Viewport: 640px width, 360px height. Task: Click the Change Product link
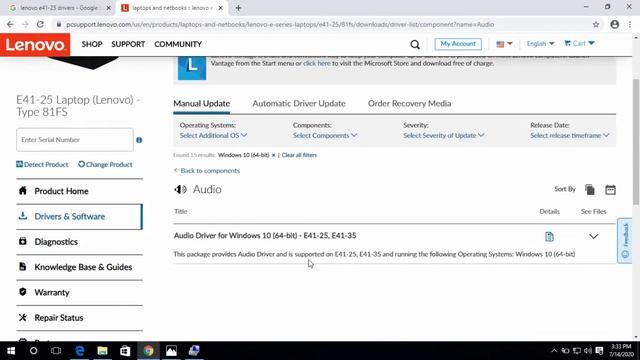[x=105, y=164]
